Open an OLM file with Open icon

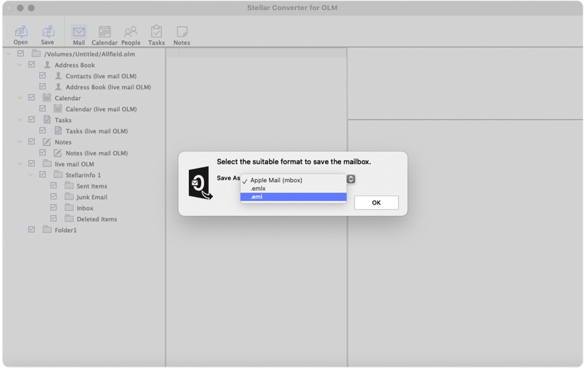point(20,32)
